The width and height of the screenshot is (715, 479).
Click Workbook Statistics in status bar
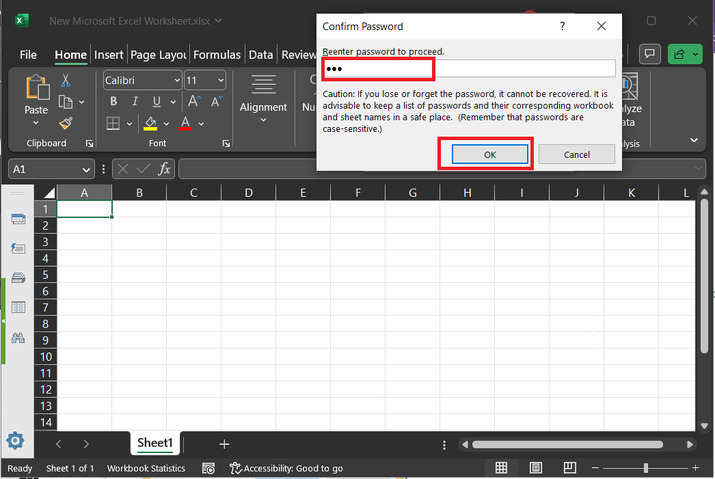pos(146,469)
